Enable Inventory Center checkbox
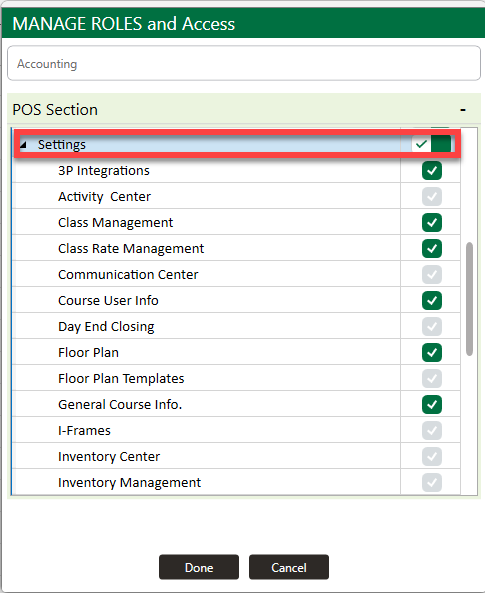This screenshot has height=593, width=485. (432, 456)
